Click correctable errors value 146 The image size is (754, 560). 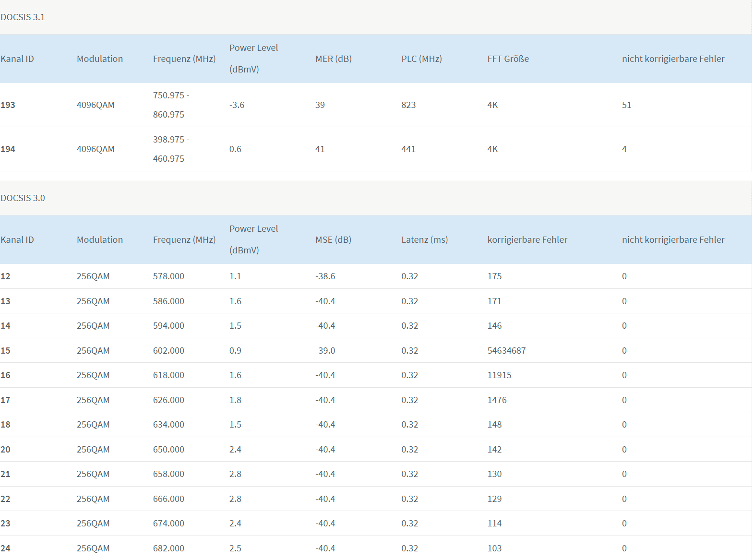click(494, 326)
